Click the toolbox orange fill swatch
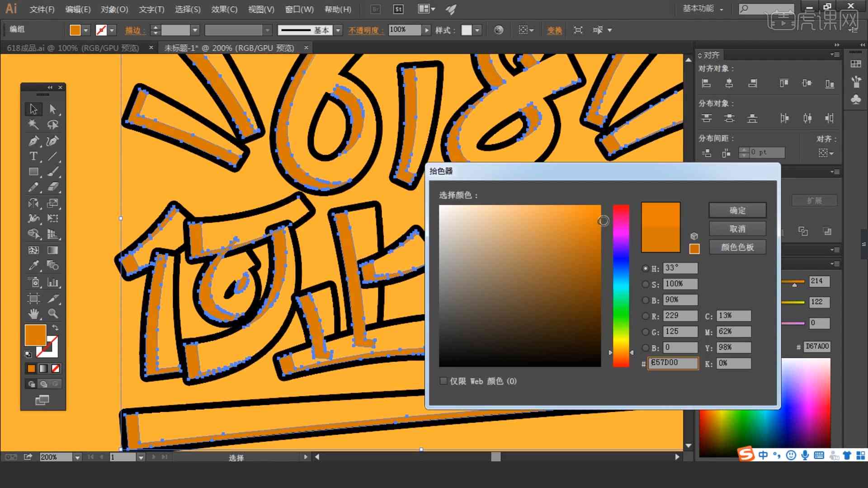This screenshot has height=488, width=868. tap(35, 335)
